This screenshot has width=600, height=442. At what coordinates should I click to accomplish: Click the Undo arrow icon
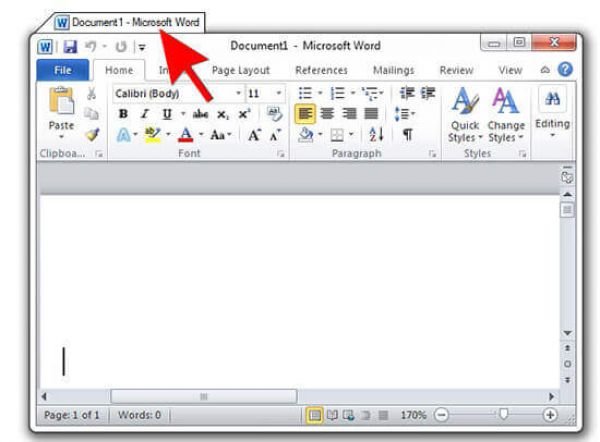point(91,47)
